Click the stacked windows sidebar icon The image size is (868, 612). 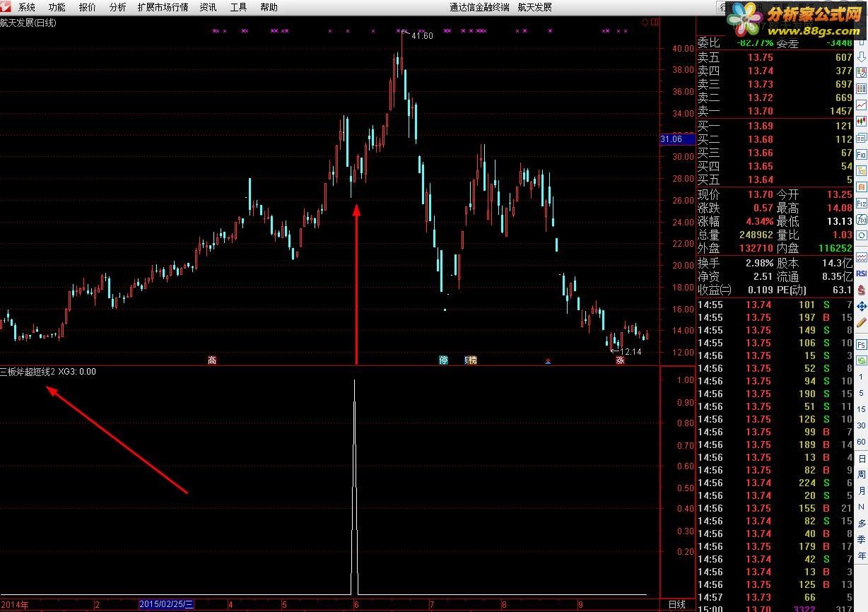click(861, 138)
